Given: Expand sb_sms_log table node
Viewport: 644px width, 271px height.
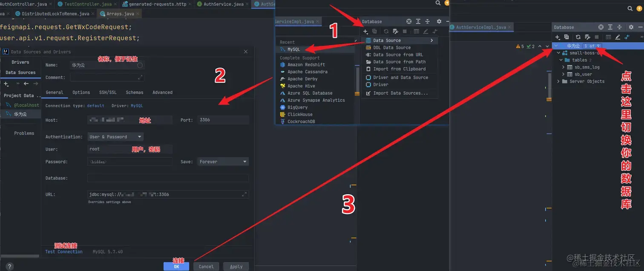Looking at the screenshot, I should click(x=563, y=67).
